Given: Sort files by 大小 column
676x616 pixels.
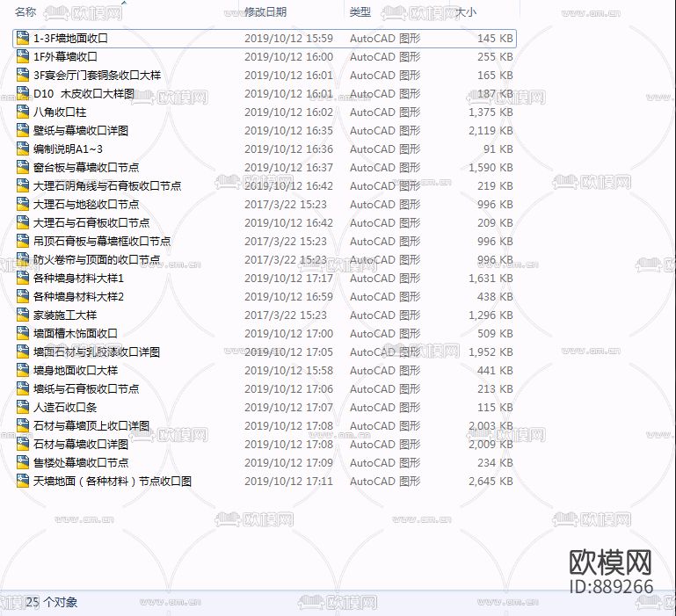Looking at the screenshot, I should [x=466, y=12].
